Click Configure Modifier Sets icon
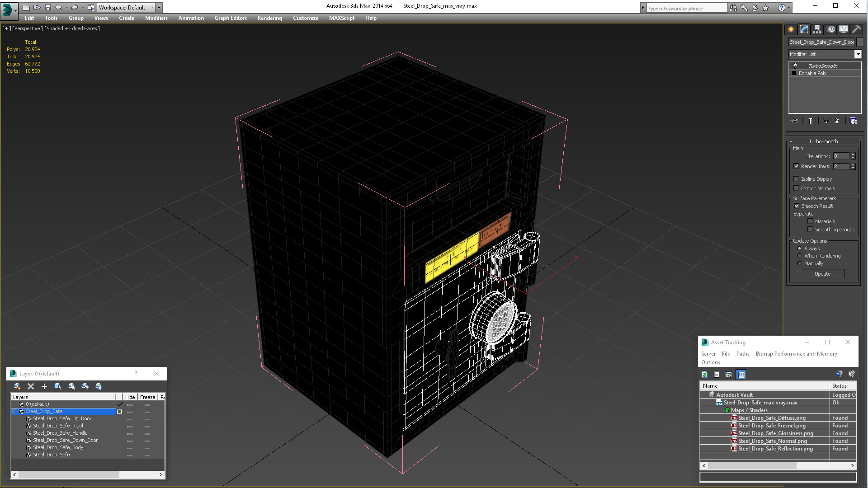This screenshot has height=488, width=868. 853,121
